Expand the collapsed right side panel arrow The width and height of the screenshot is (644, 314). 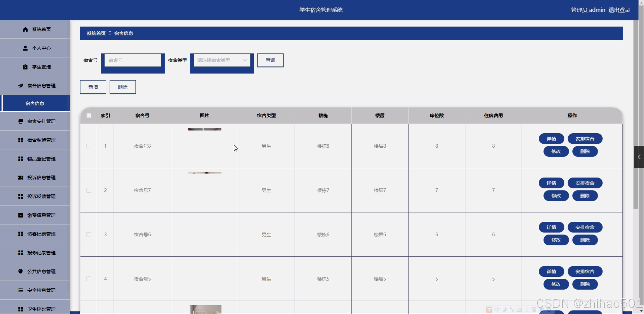tap(639, 157)
